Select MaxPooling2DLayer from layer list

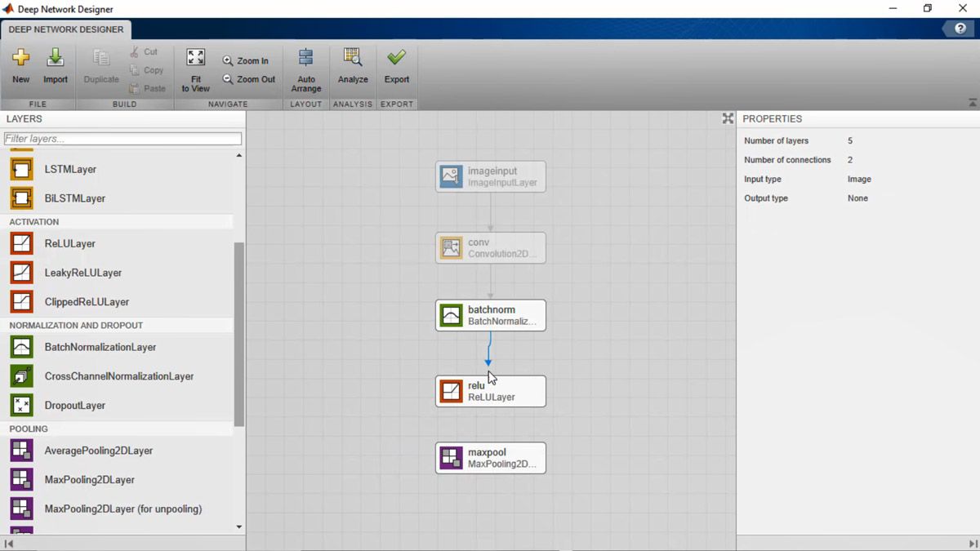click(90, 480)
